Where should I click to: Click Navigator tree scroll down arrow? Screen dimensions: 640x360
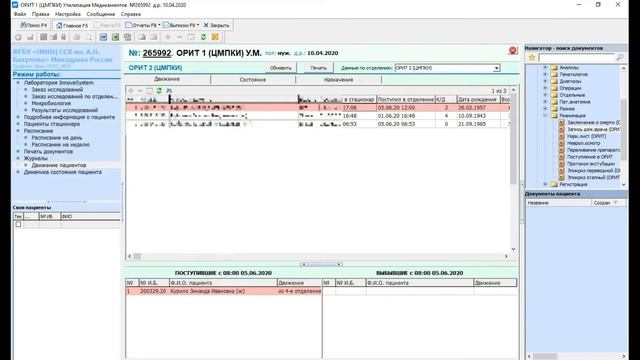[623, 185]
